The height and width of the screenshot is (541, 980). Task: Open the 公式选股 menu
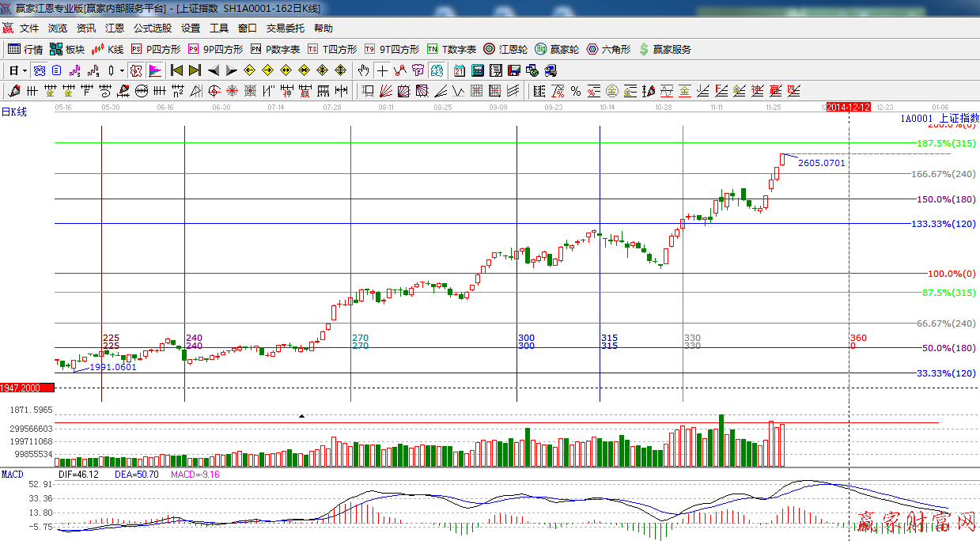tap(152, 28)
